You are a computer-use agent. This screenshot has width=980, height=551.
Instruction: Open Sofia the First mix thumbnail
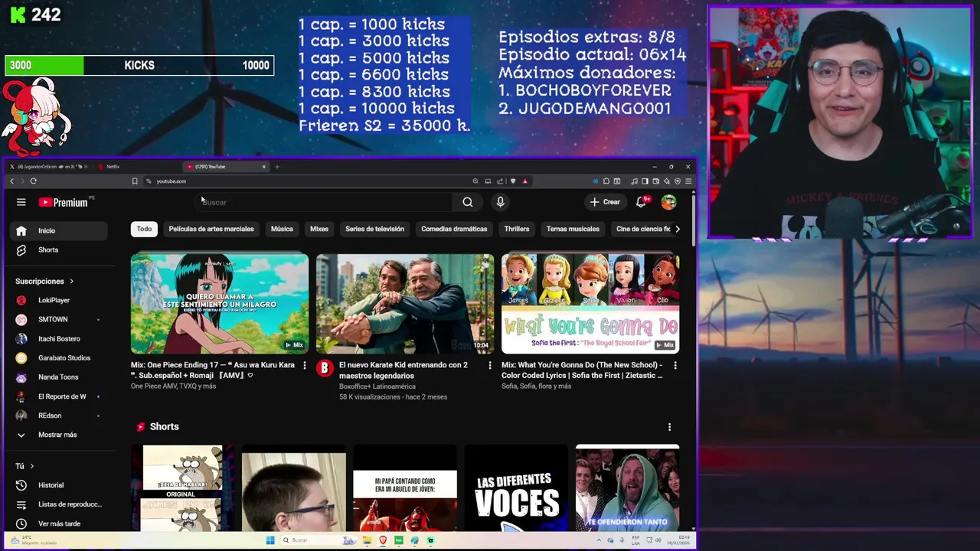pyautogui.click(x=590, y=304)
